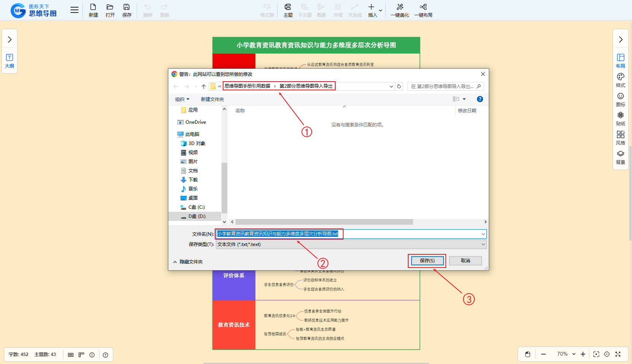Open the Outline view in left sidebar

[x=10, y=61]
